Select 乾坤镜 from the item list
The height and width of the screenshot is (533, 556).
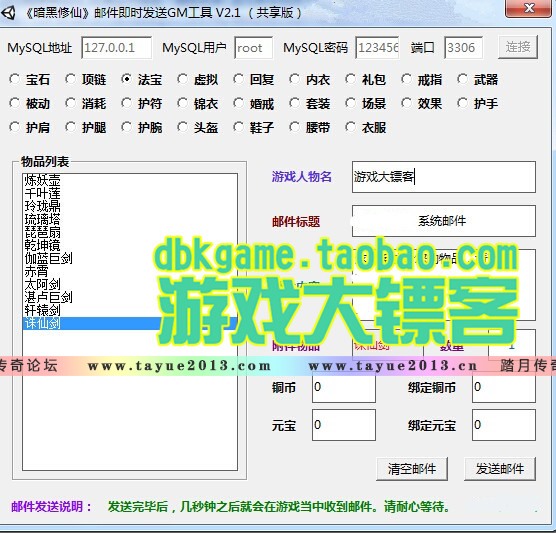tap(42, 245)
